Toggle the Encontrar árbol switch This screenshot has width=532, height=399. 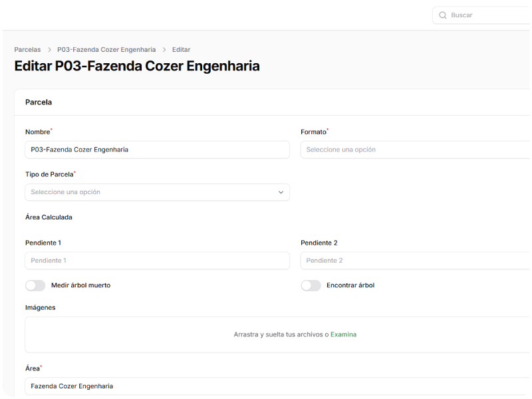311,285
